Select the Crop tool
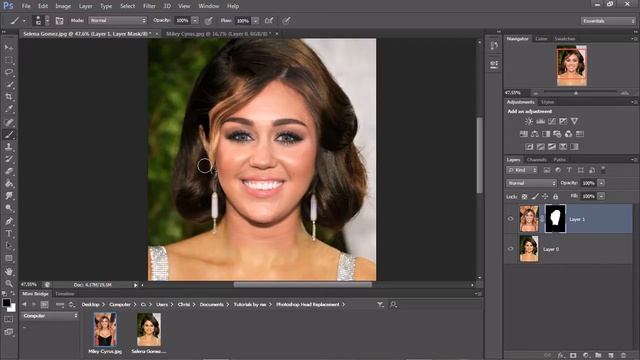This screenshot has width=640, height=360. tap(9, 97)
